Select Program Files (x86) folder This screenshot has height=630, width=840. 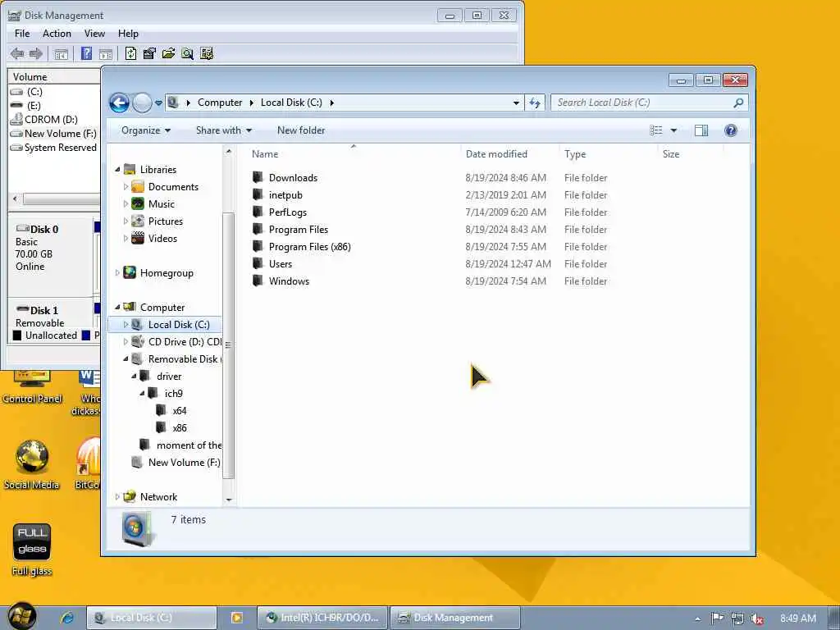(309, 247)
